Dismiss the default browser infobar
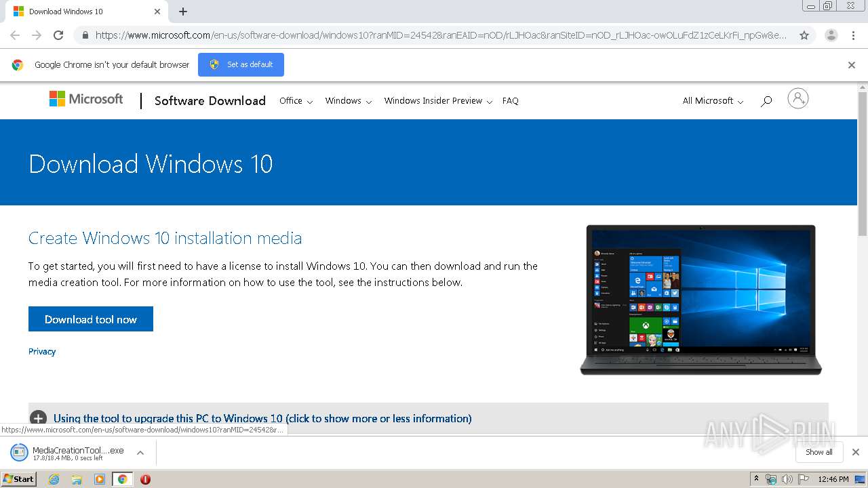868x488 pixels. point(852,65)
